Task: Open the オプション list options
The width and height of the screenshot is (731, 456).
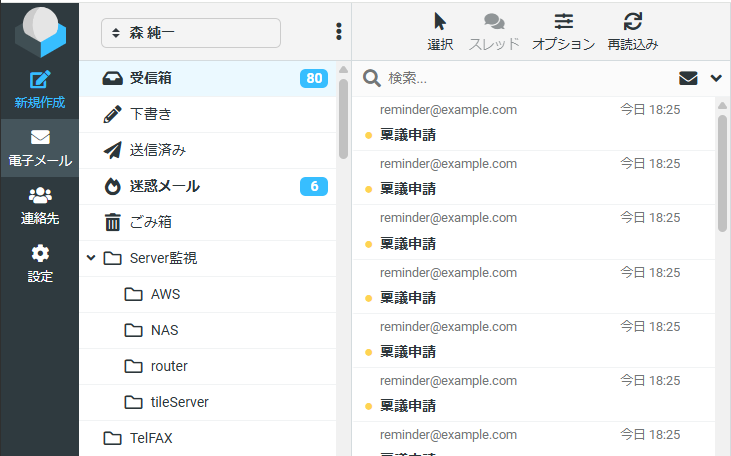Action: pyautogui.click(x=563, y=32)
